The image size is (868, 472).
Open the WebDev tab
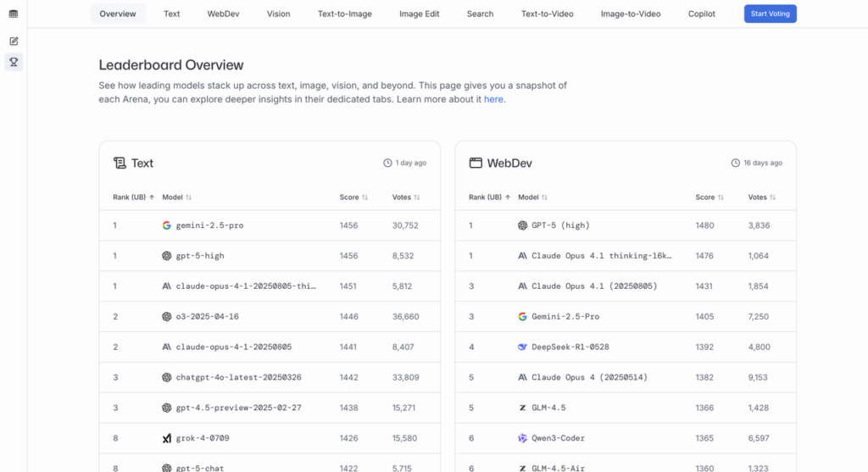223,14
